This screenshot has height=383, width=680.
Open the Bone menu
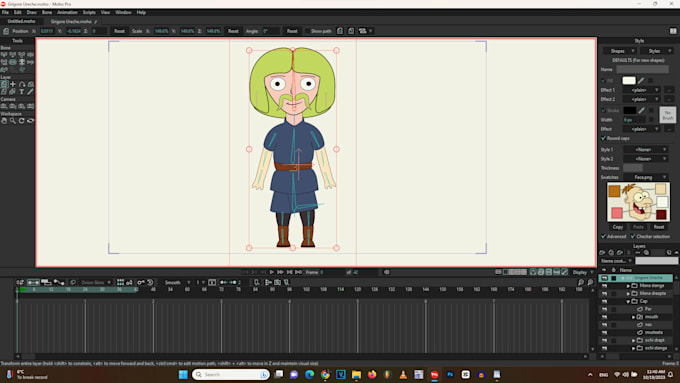[x=47, y=13]
